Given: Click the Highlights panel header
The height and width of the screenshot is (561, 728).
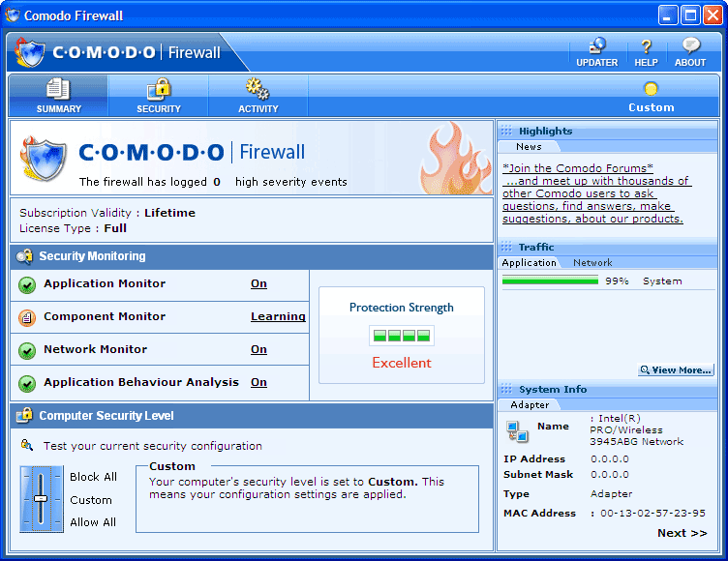Looking at the screenshot, I should pos(607,131).
